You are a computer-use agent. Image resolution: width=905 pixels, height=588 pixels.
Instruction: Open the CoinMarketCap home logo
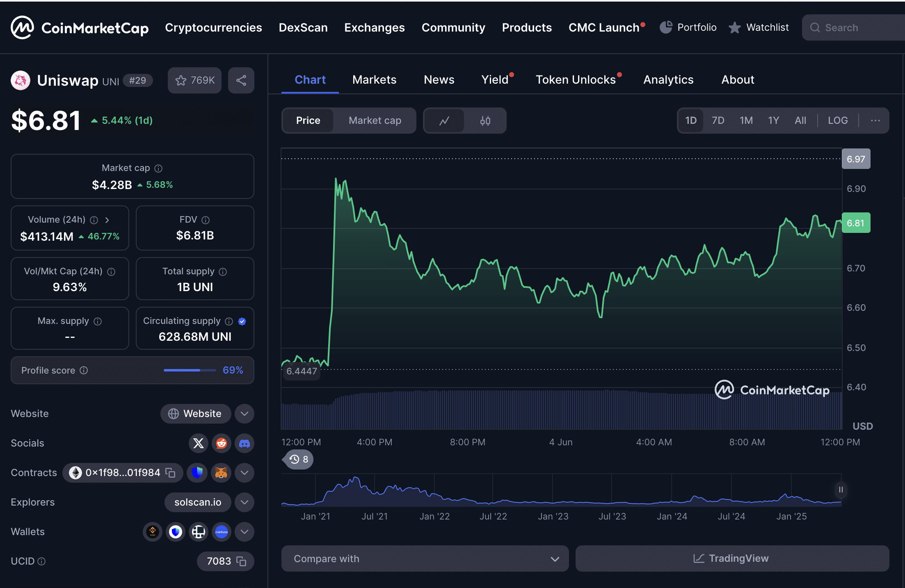[x=80, y=27]
